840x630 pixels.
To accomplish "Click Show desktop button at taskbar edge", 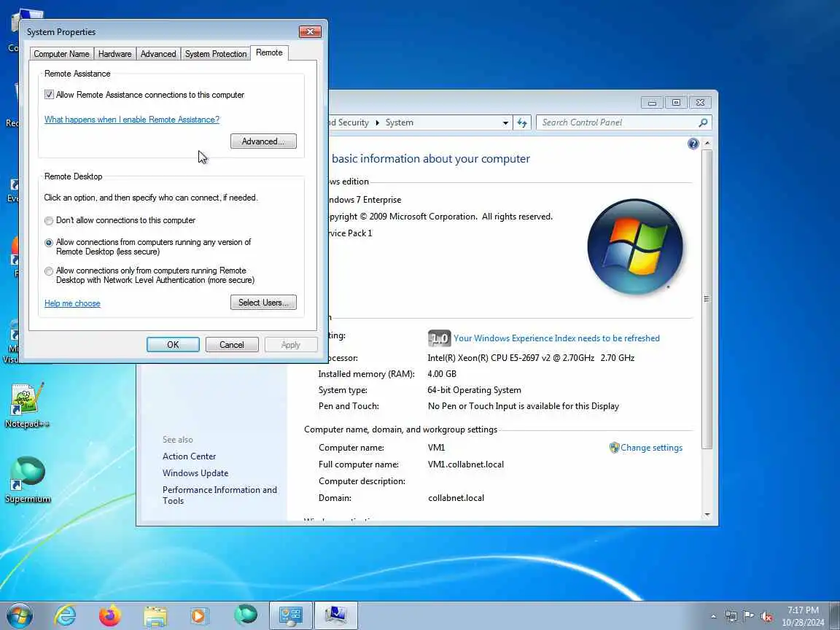I will [835, 616].
